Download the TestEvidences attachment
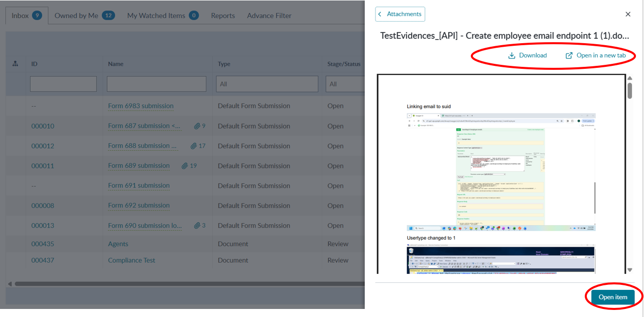644x317 pixels. (x=528, y=55)
